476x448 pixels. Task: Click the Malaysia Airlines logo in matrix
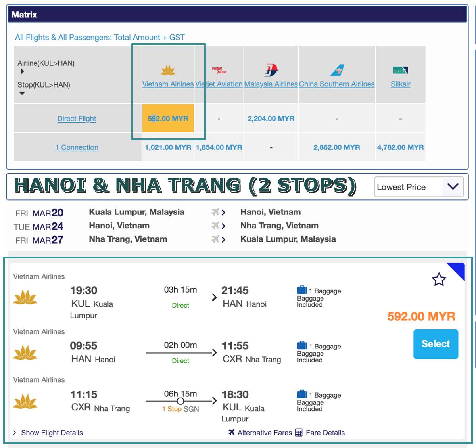(x=271, y=70)
